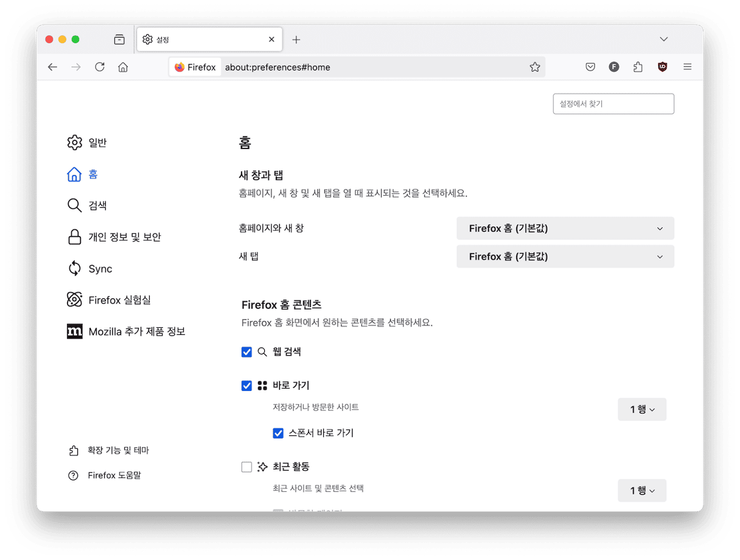Screen dimensions: 740x560
Task: Show the list-all-tabs chevron
Action: tap(664, 40)
